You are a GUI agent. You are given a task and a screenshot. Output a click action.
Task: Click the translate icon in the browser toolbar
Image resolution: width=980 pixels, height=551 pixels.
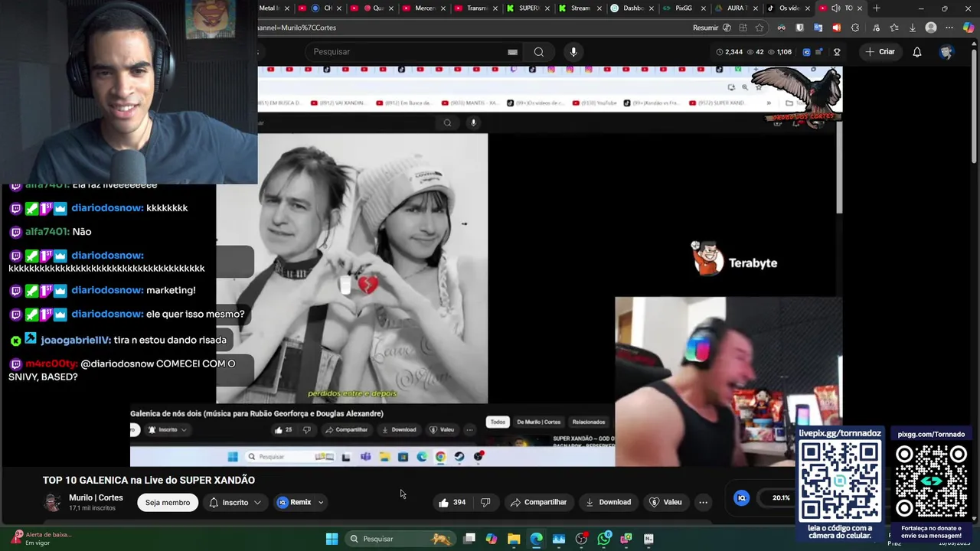(x=818, y=28)
